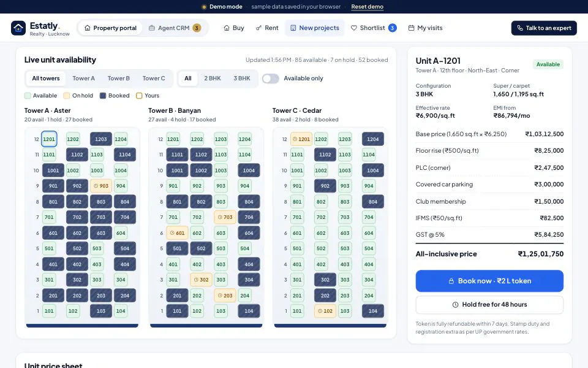Click the house icon next to Buy

(227, 28)
